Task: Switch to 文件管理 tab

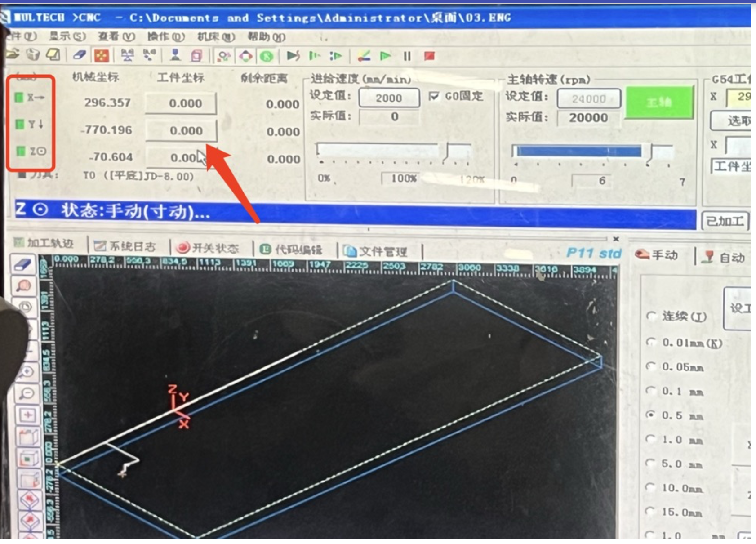Action: tap(376, 251)
